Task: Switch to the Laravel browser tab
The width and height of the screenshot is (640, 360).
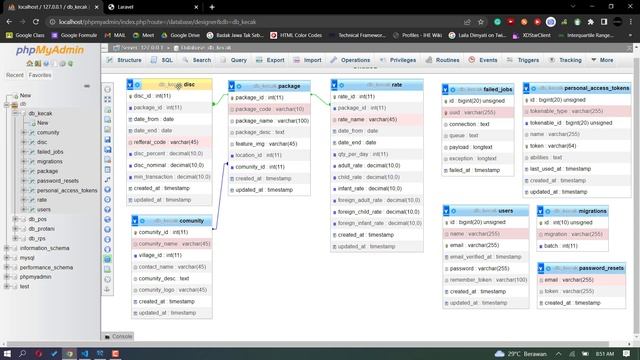Action: [x=153, y=7]
